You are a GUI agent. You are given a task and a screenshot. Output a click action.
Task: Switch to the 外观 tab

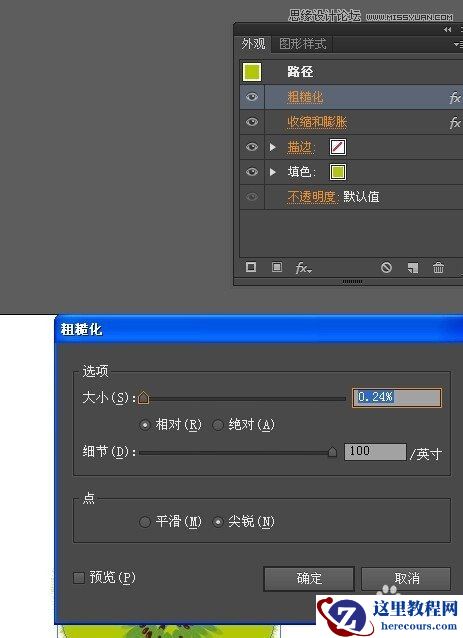253,44
